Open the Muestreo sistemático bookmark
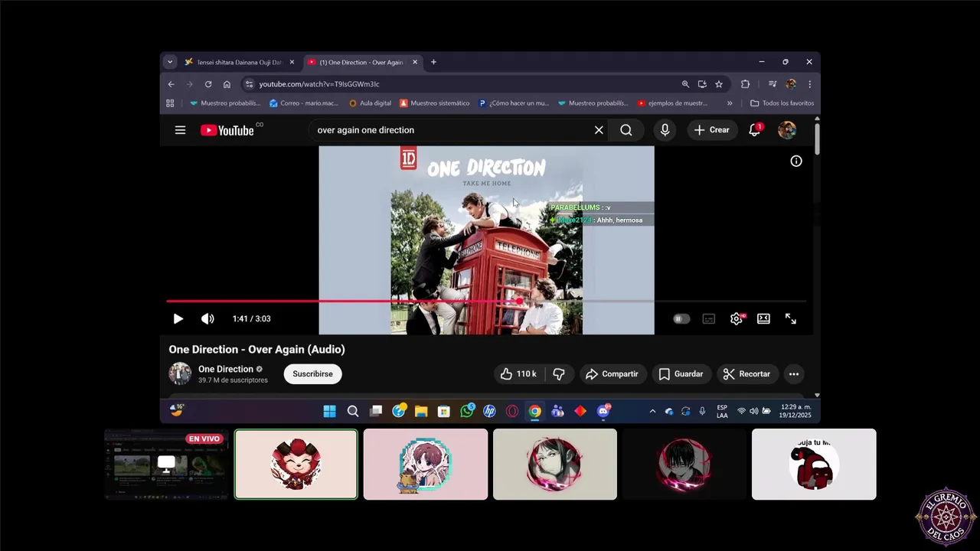 coord(434,103)
